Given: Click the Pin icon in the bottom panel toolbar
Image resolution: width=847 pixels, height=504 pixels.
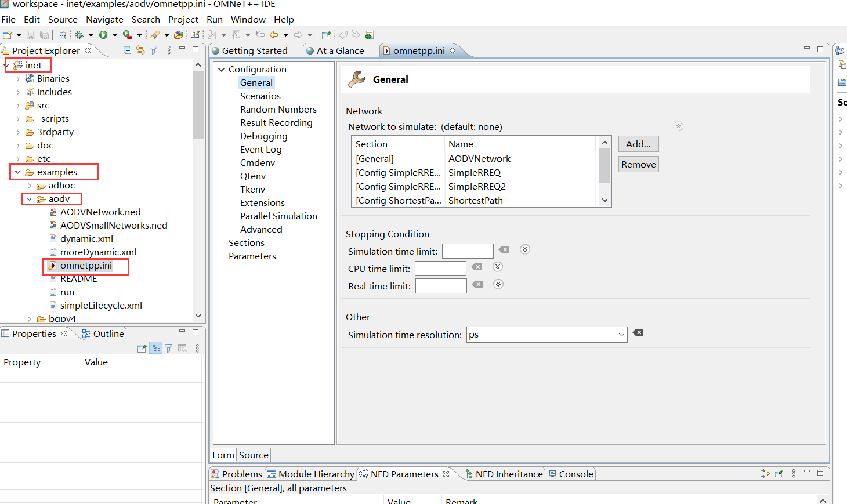Looking at the screenshot, I should 779,474.
